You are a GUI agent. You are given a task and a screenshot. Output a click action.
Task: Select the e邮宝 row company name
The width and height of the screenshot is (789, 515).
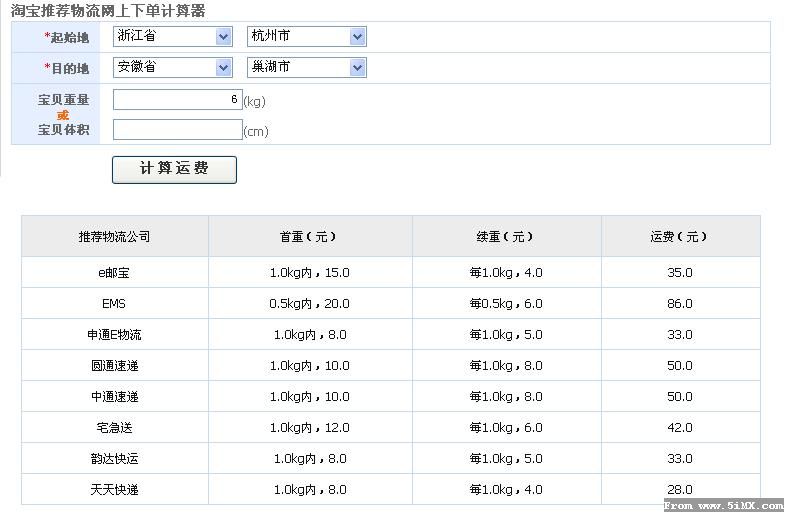point(114,273)
